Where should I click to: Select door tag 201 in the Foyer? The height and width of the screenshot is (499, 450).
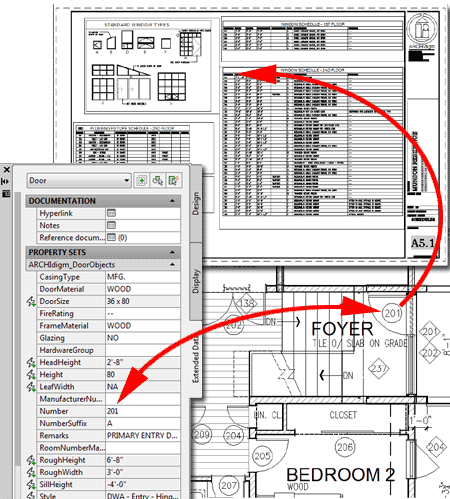pyautogui.click(x=392, y=313)
